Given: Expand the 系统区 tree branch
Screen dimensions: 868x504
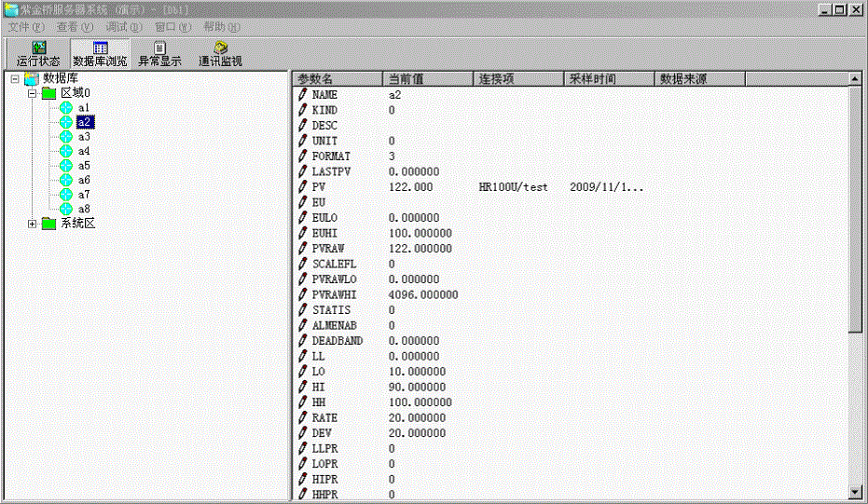Looking at the screenshot, I should point(33,224).
